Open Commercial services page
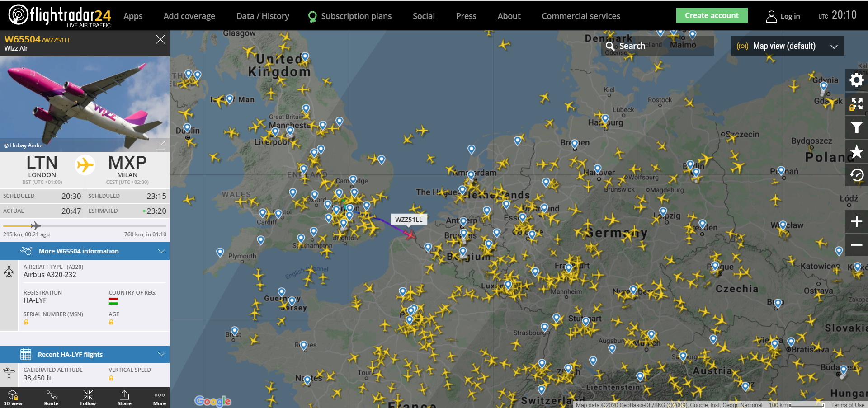Screen dimensions: 868x408 tap(581, 16)
